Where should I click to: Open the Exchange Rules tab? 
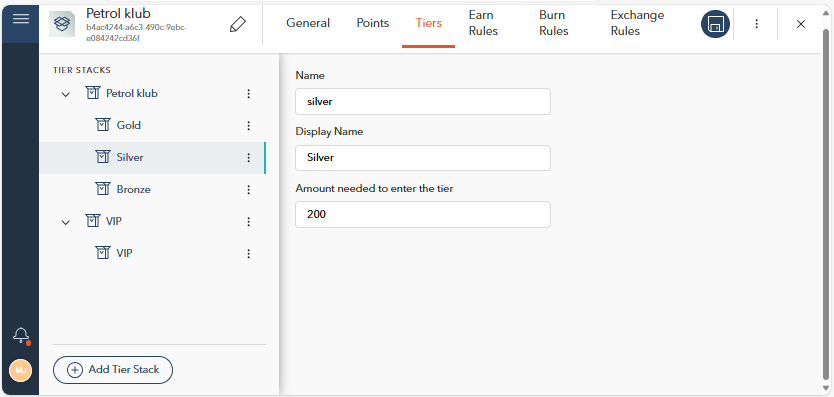(x=637, y=23)
